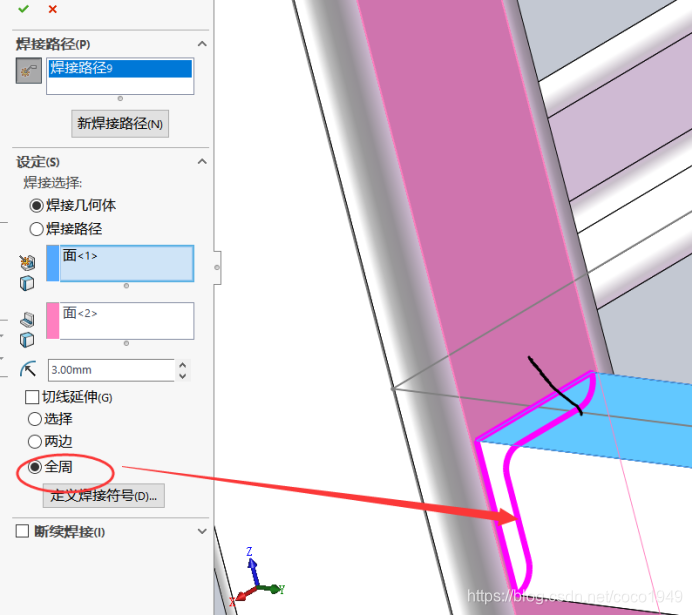Screen dimensions: 692x615
Task: Click the 面<1> selection box
Action: pyautogui.click(x=127, y=263)
